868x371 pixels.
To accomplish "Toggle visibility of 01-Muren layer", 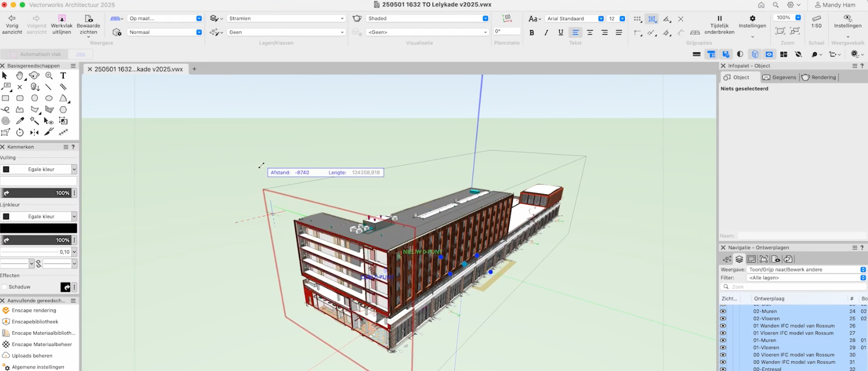I will coord(723,340).
